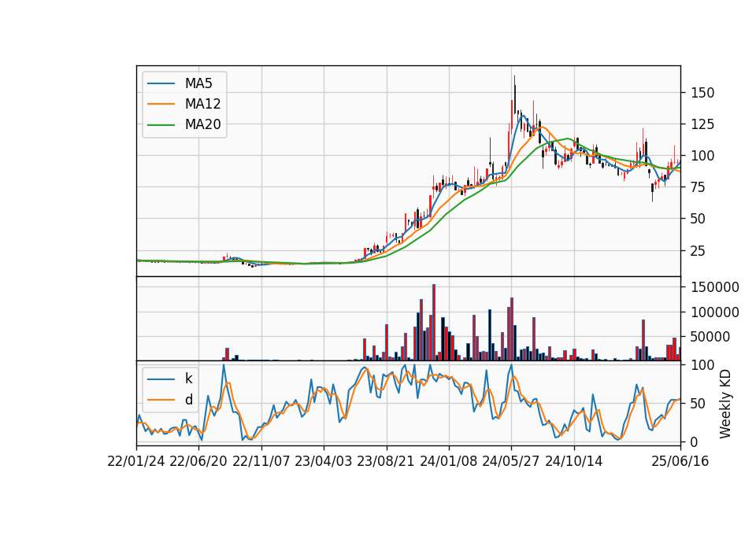Click the 24/01/08 date tick label
Viewport: 756px width, 543px height.
coord(448,462)
